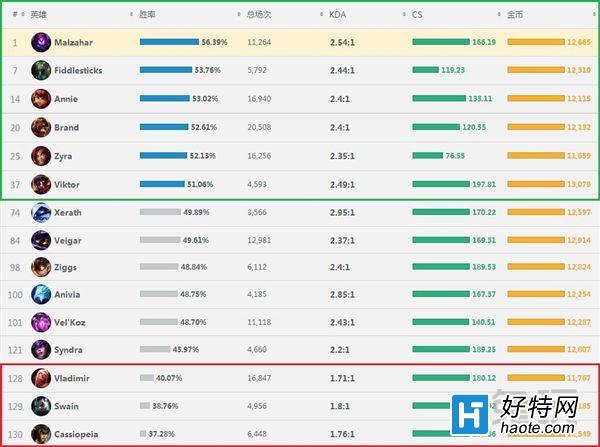600x447 pixels.
Task: Click the 2.95:1 KDA value
Action: tap(342, 212)
